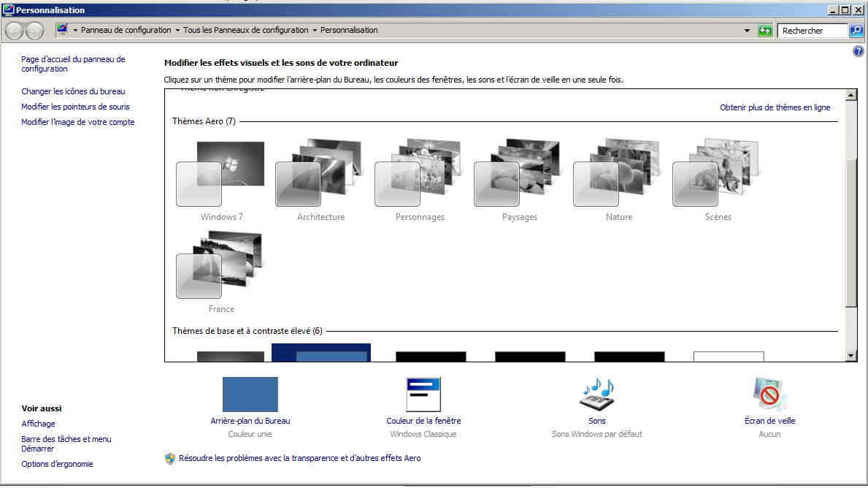This screenshot has height=488, width=868.
Task: Select the highlighted blue basic theme thumbnail
Action: pyautogui.click(x=321, y=353)
